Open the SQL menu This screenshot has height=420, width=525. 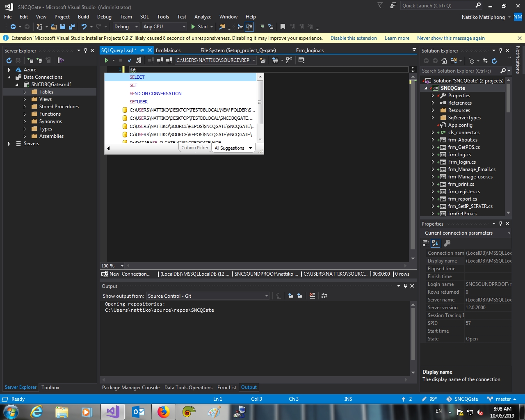(x=144, y=17)
